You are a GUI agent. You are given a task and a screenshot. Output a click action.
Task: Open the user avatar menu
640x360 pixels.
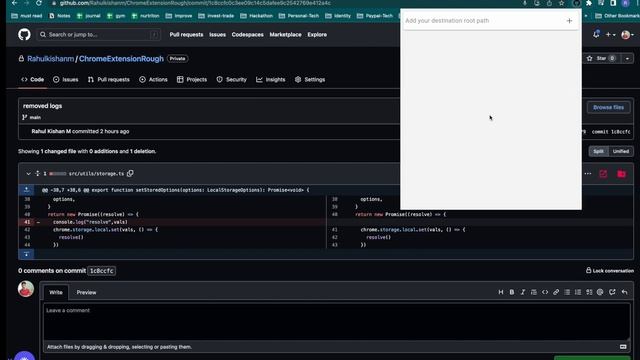point(627,35)
